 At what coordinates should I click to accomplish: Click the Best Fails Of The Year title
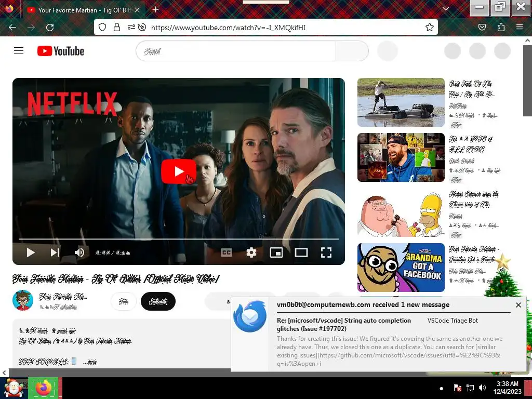pyautogui.click(x=471, y=89)
